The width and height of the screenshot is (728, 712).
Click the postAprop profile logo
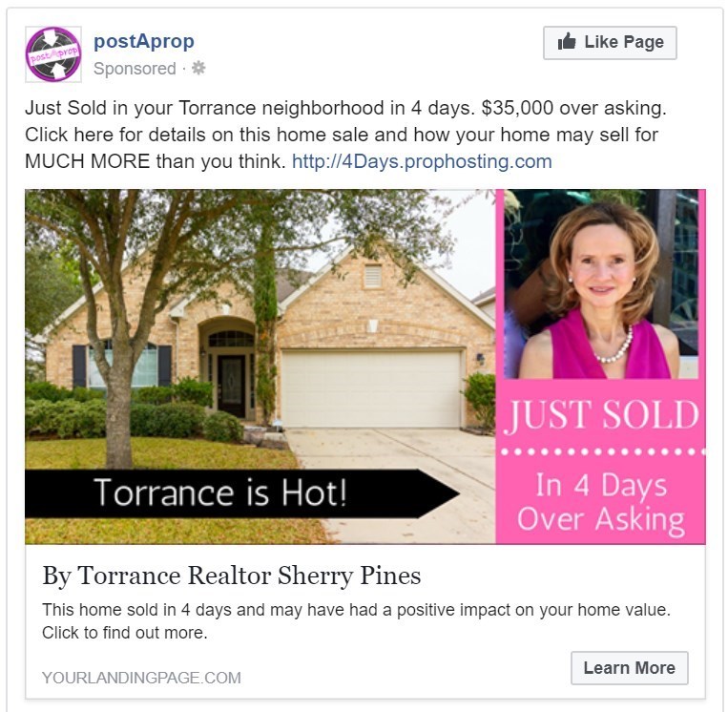[x=53, y=54]
